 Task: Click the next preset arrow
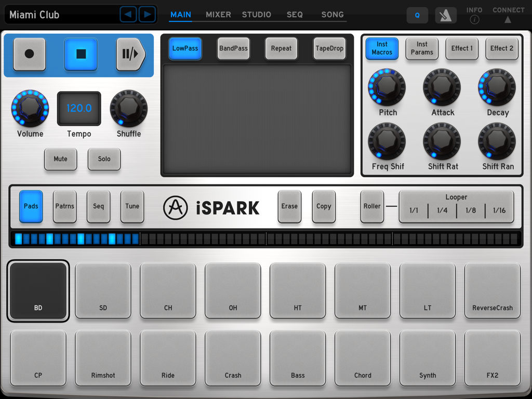(x=148, y=14)
